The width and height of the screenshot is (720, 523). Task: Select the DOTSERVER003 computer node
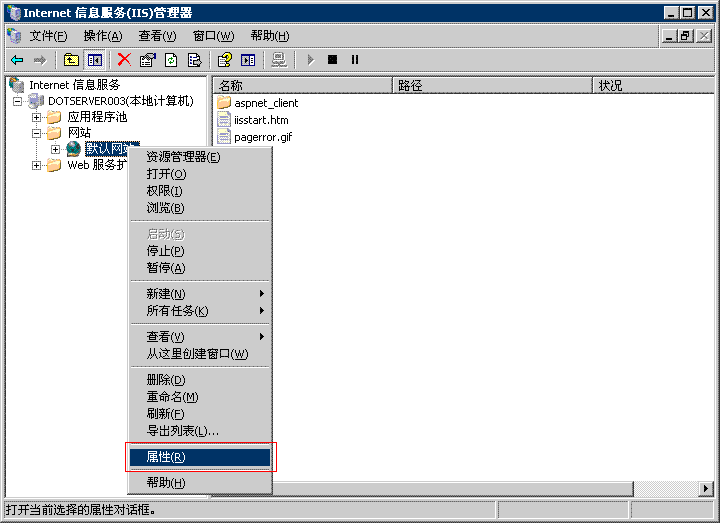121,101
